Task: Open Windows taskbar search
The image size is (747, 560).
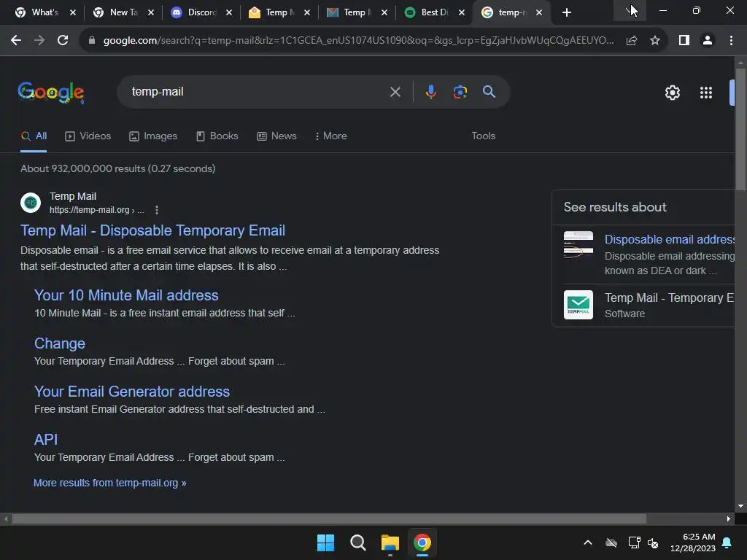Action: pyautogui.click(x=357, y=542)
